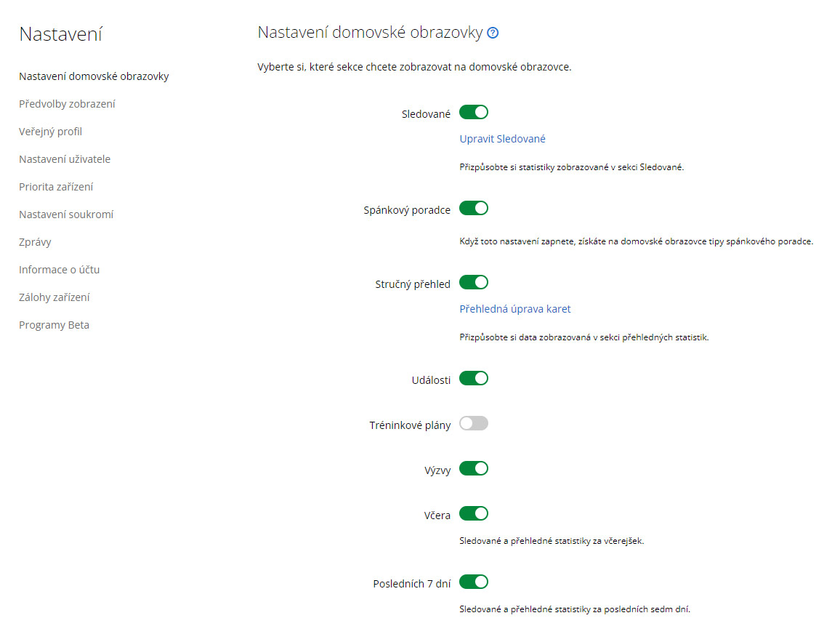This screenshot has width=840, height=634.
Task: Click the help question mark icon
Action: pyautogui.click(x=493, y=33)
